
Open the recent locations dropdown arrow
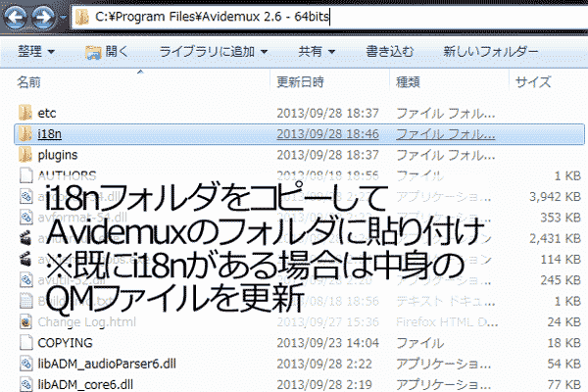[x=63, y=18]
